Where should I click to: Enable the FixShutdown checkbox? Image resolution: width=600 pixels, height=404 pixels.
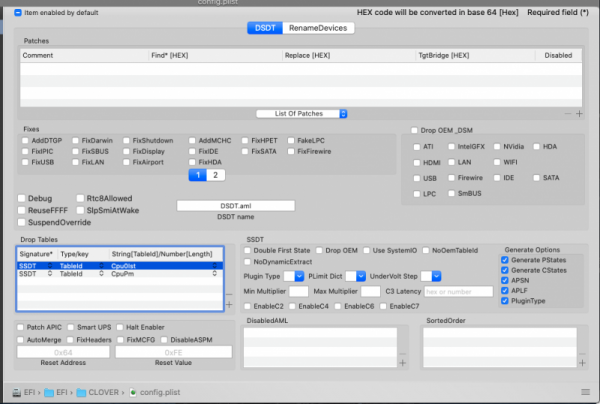click(127, 140)
